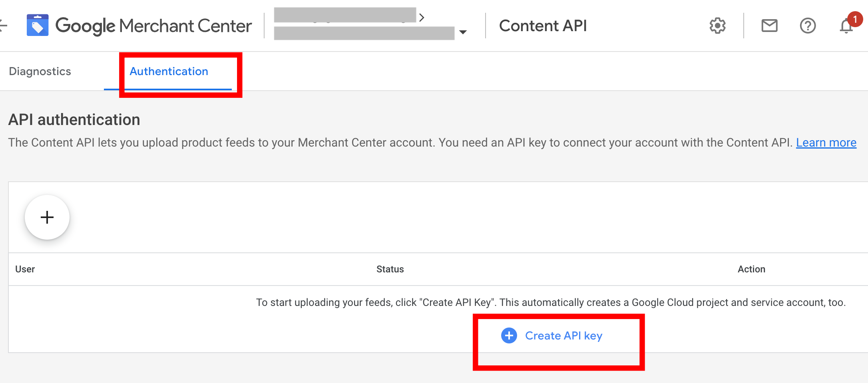Open the mail envelope inbox
The width and height of the screenshot is (868, 383).
tap(769, 26)
